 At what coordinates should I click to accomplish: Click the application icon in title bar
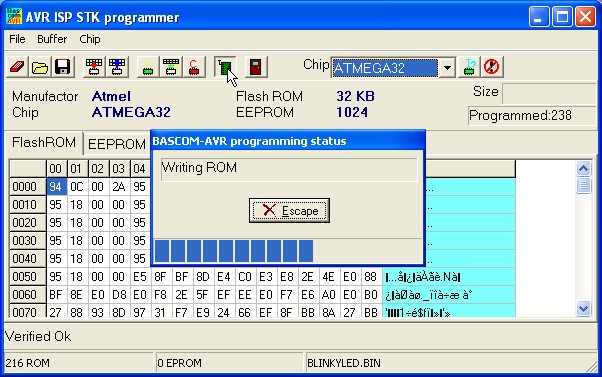pos(14,17)
